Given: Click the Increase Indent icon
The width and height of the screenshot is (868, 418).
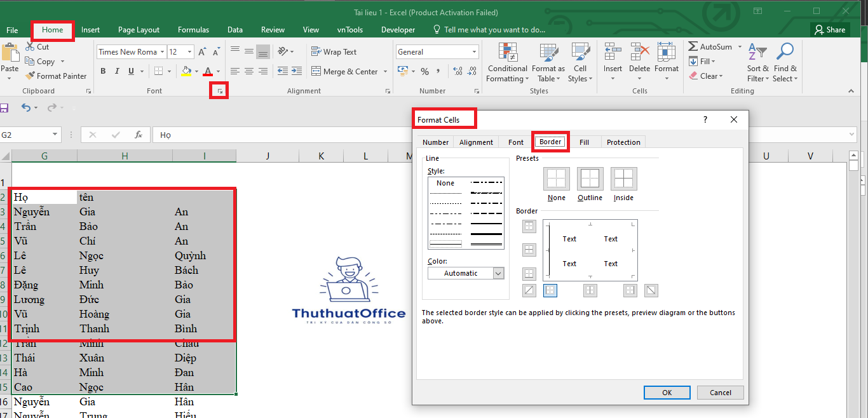Looking at the screenshot, I should (297, 71).
